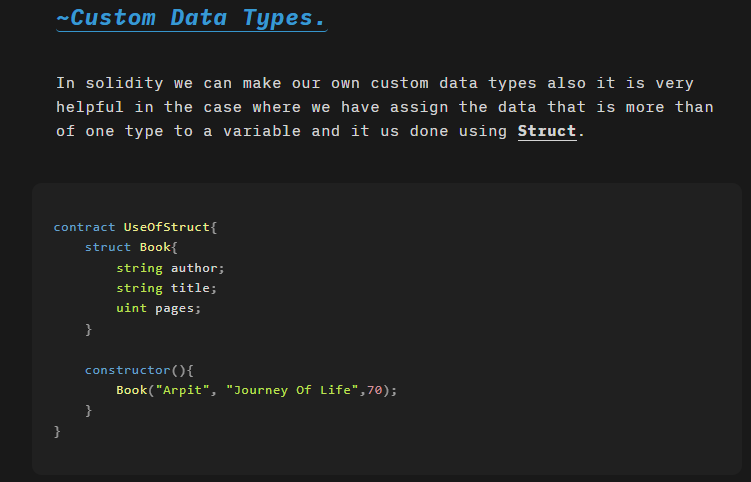The width and height of the screenshot is (751, 482).
Task: Click the paragraph starting 'In solidity we can'
Action: tap(385, 107)
